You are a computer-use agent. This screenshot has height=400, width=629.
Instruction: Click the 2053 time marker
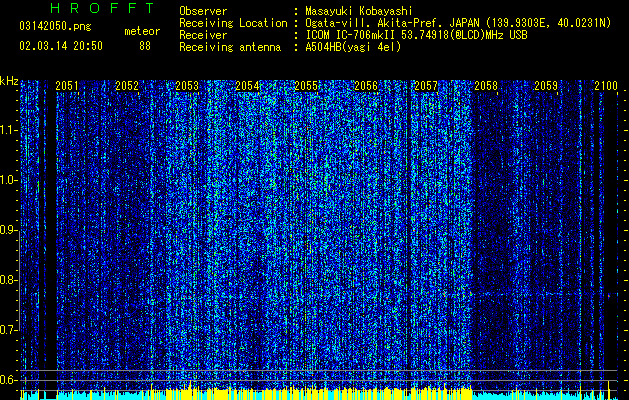pyautogui.click(x=187, y=86)
